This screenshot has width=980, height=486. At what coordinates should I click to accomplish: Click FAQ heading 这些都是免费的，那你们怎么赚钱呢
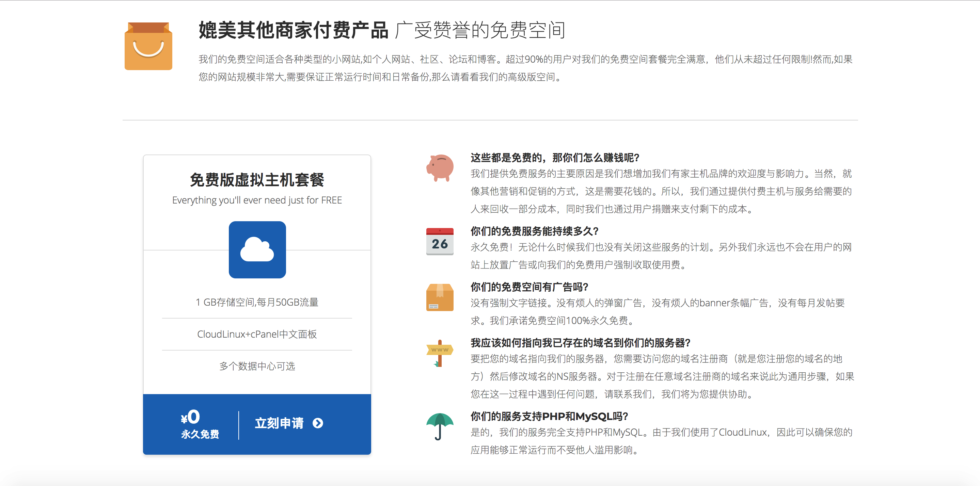[x=555, y=158]
